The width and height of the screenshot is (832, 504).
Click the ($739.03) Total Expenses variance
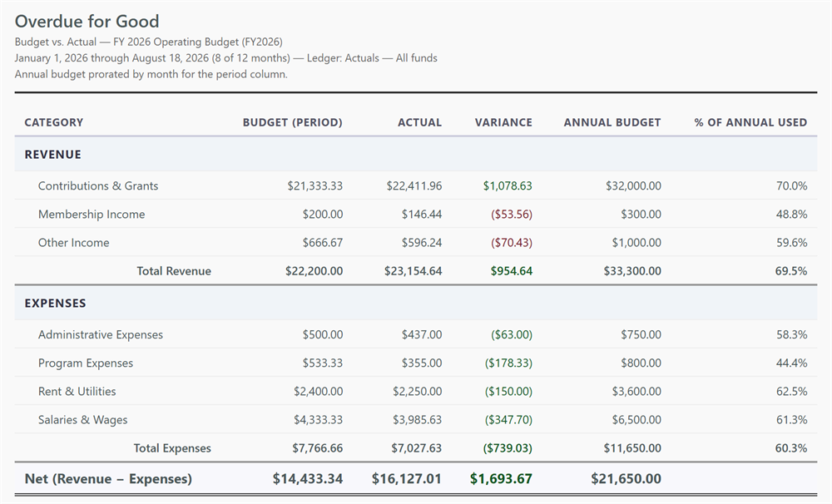click(508, 448)
